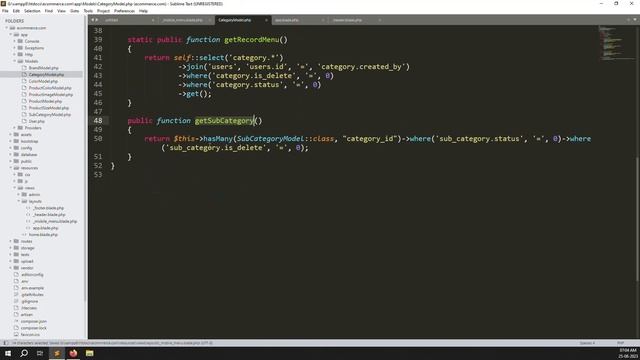The image size is (640, 360).
Task: Click the getRecordMenu function name on line 39
Action: (x=251, y=40)
